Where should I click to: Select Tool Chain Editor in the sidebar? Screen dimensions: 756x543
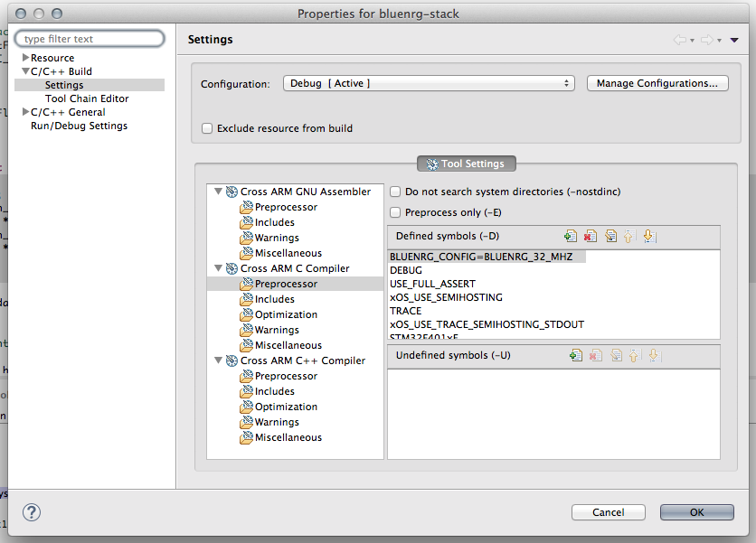[x=87, y=98]
